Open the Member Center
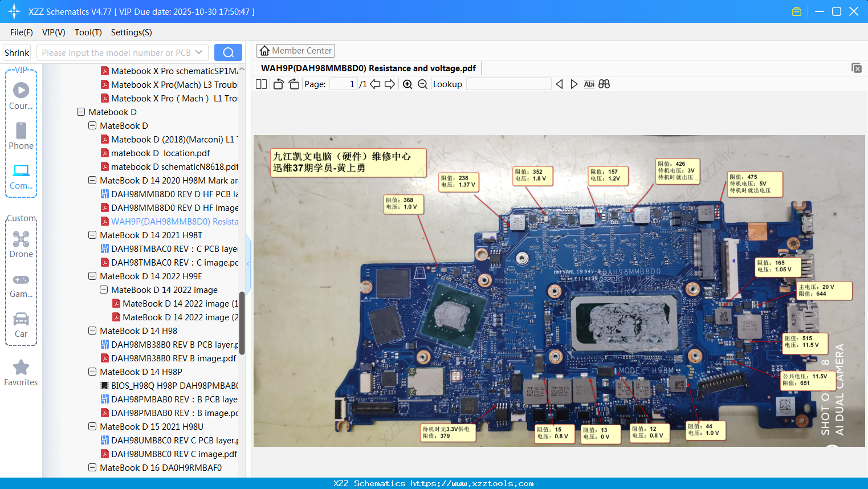Viewport: 868px width, 489px height. click(295, 51)
